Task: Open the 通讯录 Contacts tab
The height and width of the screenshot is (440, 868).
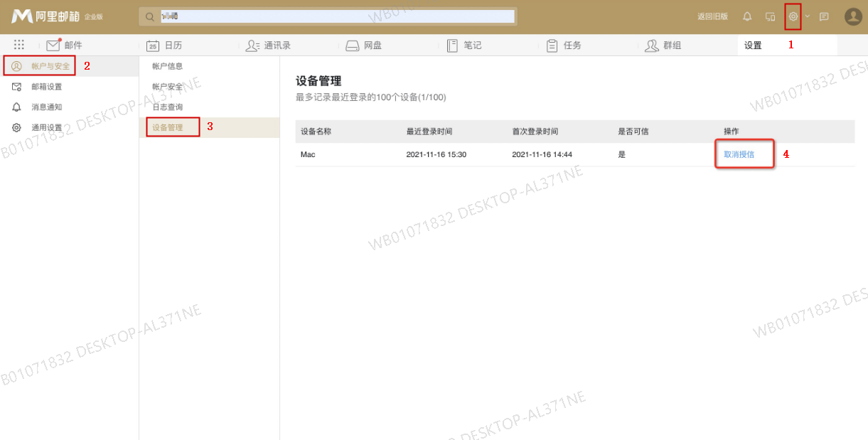Action: click(274, 44)
